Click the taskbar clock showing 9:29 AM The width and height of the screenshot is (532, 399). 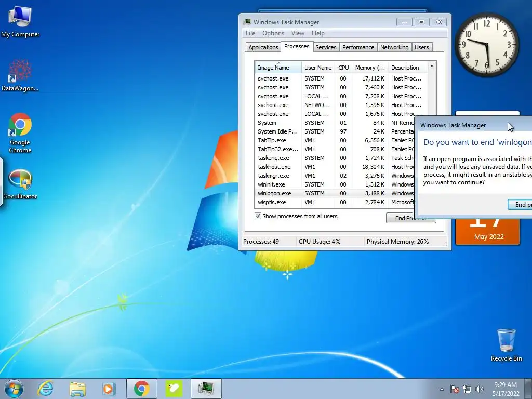click(506, 389)
